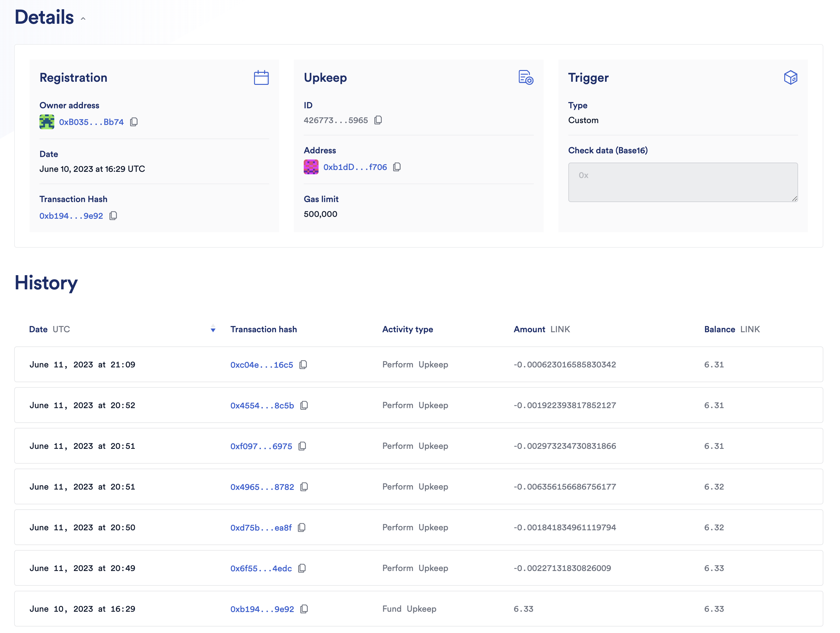Copy registration transaction hash 0xb194...9e92

click(113, 216)
